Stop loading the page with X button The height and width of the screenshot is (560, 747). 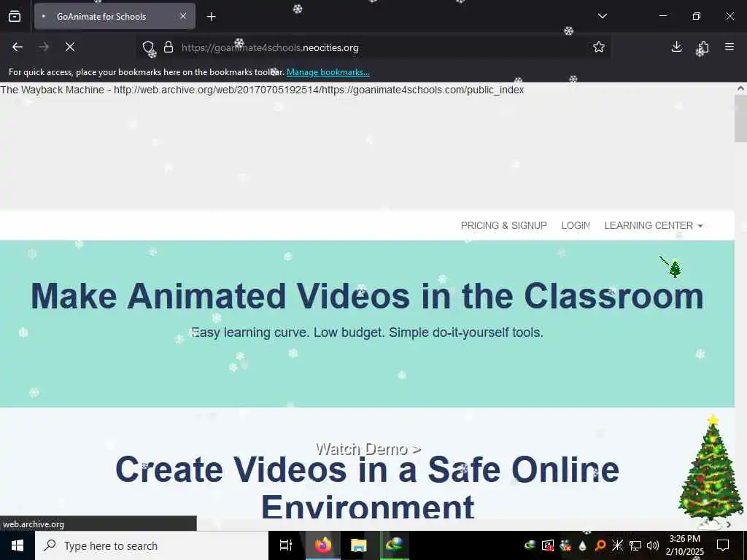(x=70, y=47)
